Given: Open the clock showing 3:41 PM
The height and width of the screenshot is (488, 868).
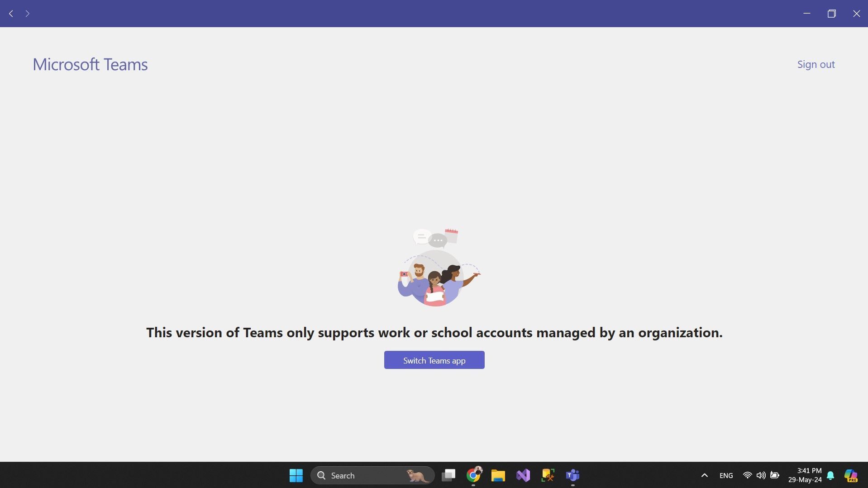Looking at the screenshot, I should [805, 475].
